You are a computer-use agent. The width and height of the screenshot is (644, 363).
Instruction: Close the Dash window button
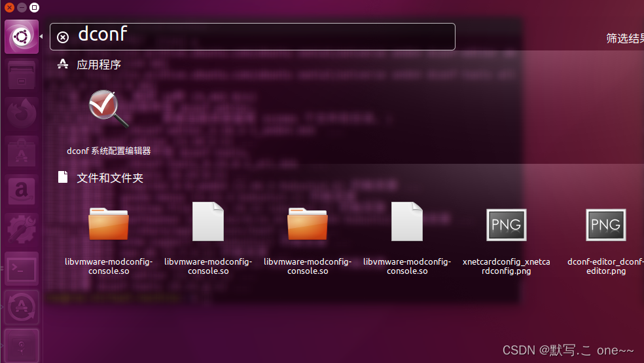click(9, 7)
